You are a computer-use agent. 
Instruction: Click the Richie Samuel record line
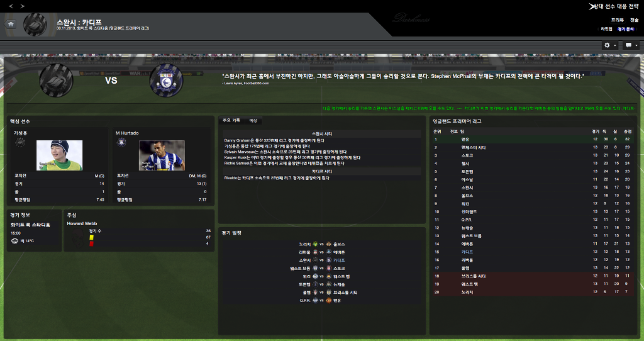click(x=284, y=164)
